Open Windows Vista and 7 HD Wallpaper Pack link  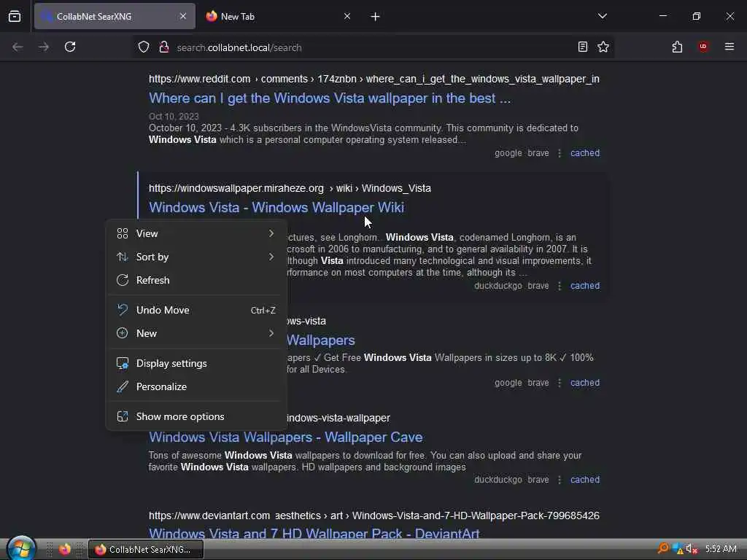(314, 533)
